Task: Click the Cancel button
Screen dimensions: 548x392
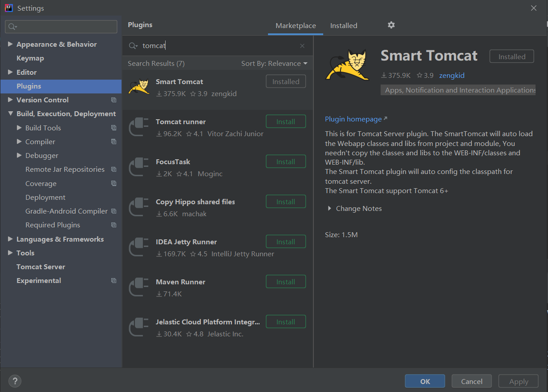Action: 472,381
